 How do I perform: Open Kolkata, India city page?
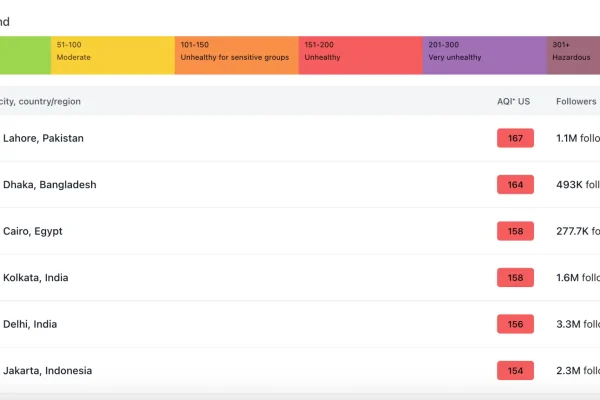pos(36,278)
